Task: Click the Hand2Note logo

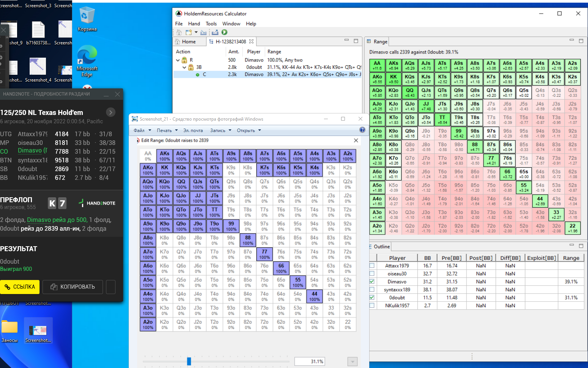Action: [x=97, y=203]
